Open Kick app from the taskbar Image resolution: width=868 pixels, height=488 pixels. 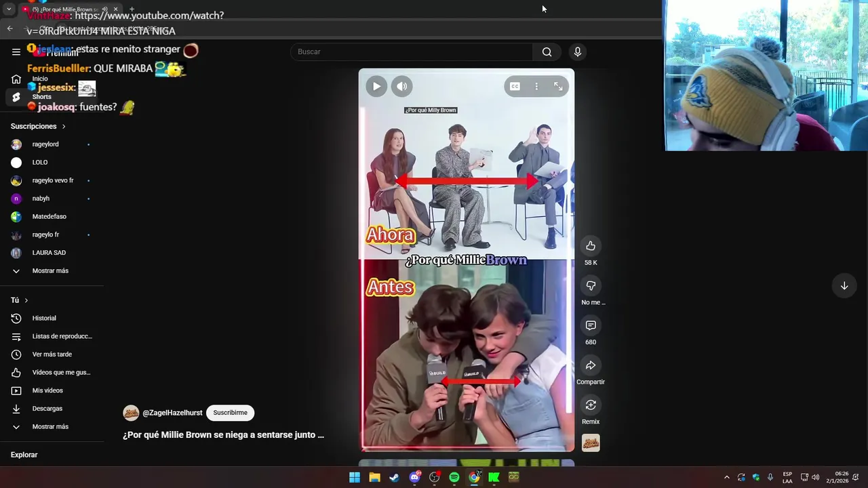click(494, 477)
